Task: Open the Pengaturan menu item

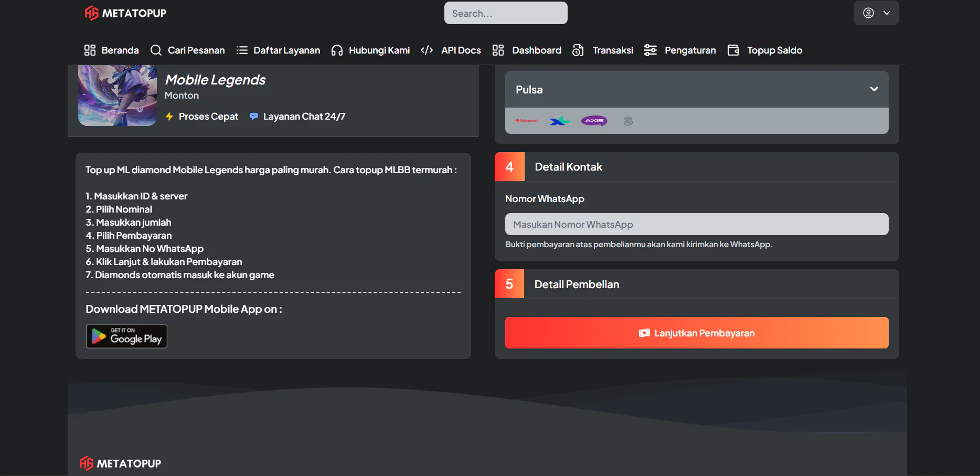Action: [x=680, y=50]
